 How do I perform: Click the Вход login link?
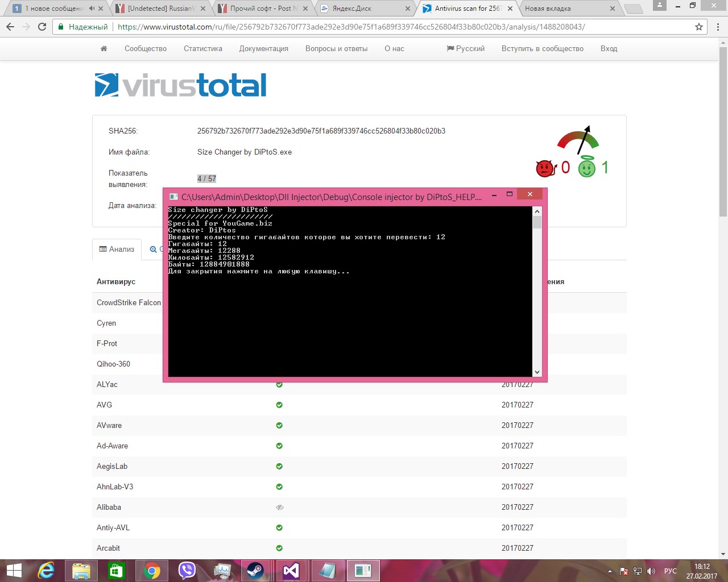click(609, 49)
